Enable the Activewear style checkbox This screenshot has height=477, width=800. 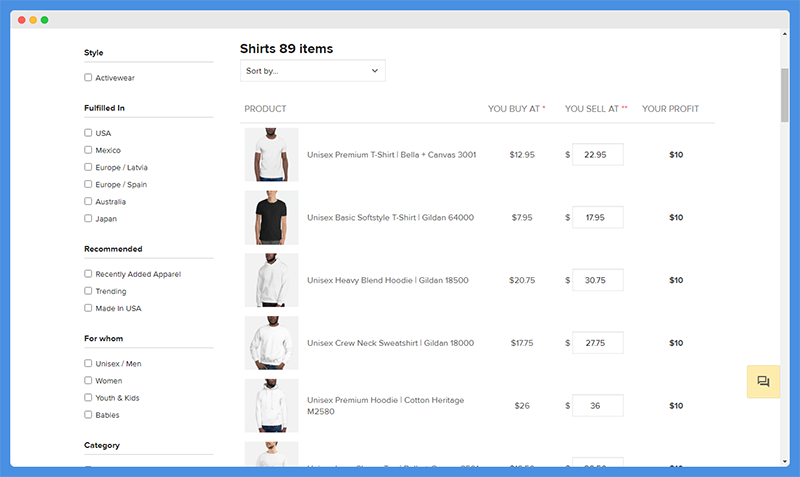(88, 78)
